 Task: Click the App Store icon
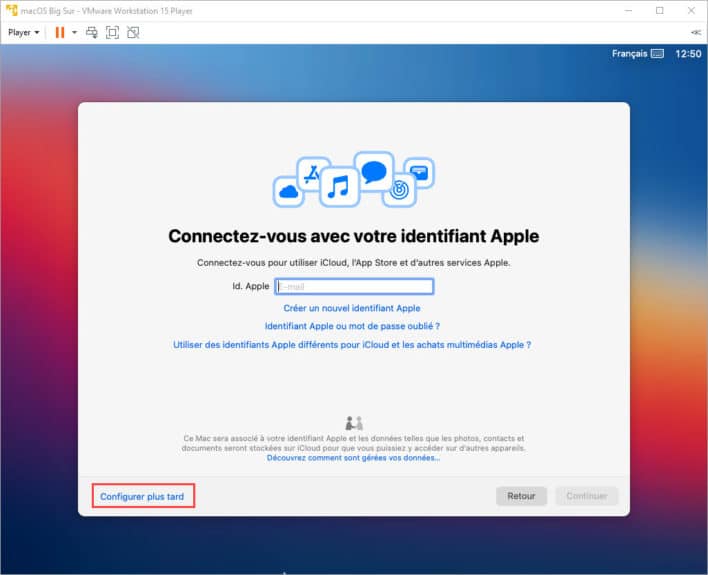tap(312, 174)
